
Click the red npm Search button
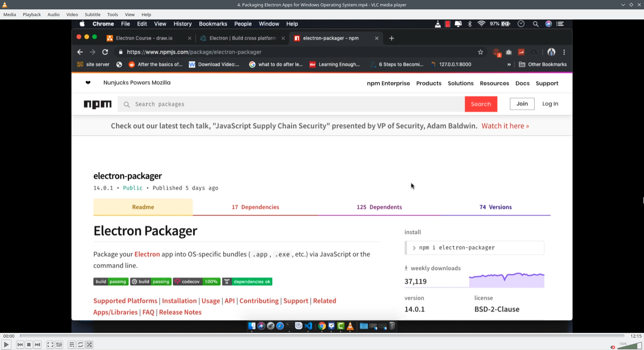(x=481, y=104)
